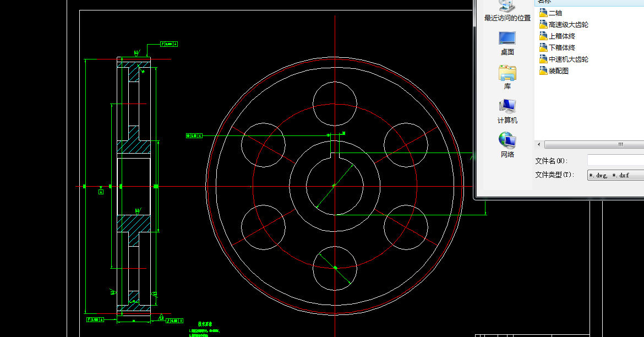Select the bottom lightening hole circle in gear
The width and height of the screenshot is (644, 337).
(x=335, y=268)
